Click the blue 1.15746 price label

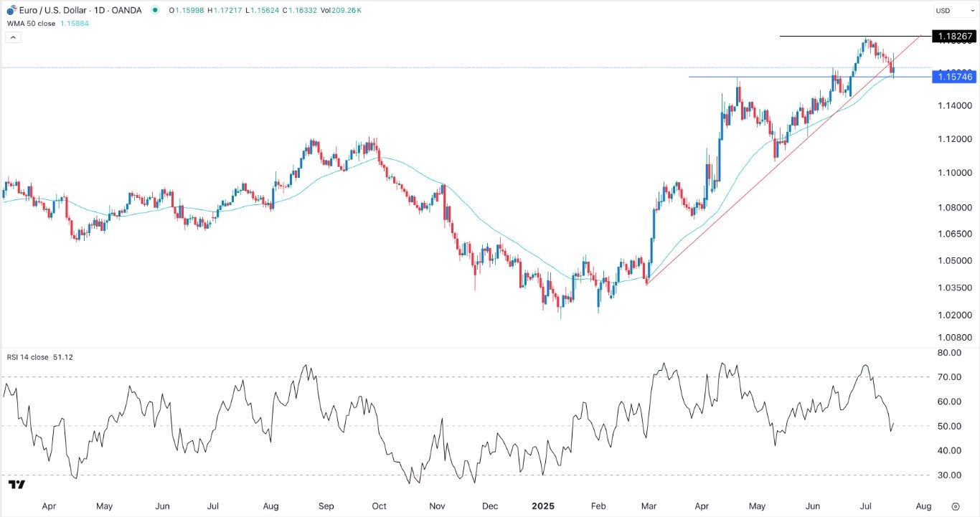pyautogui.click(x=953, y=76)
